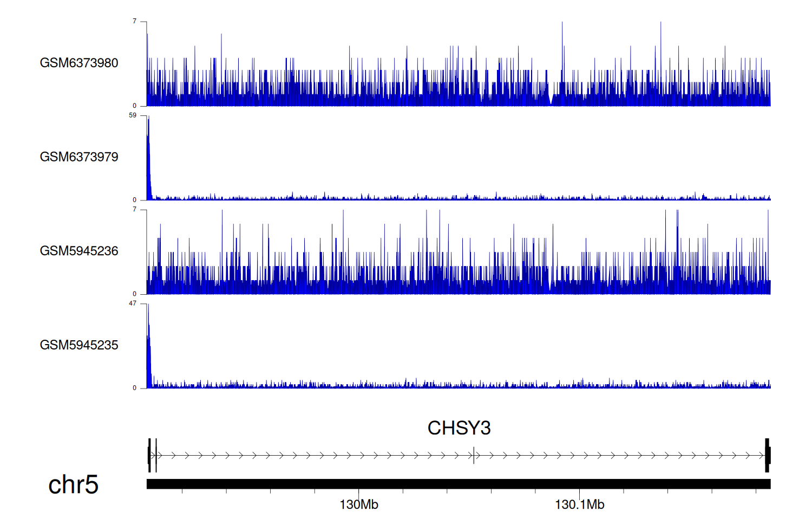812x531 pixels.
Task: Click the GSM5945236 track name
Action: pos(78,251)
